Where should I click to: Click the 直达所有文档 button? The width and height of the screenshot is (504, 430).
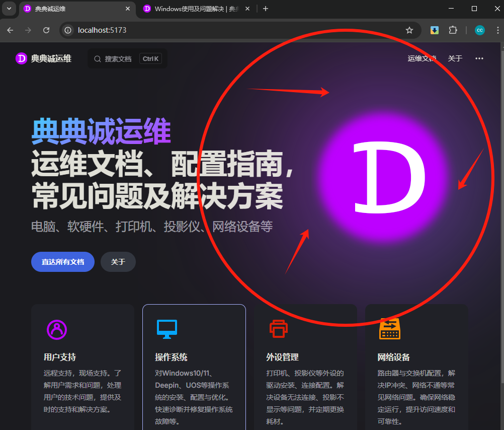(63, 262)
